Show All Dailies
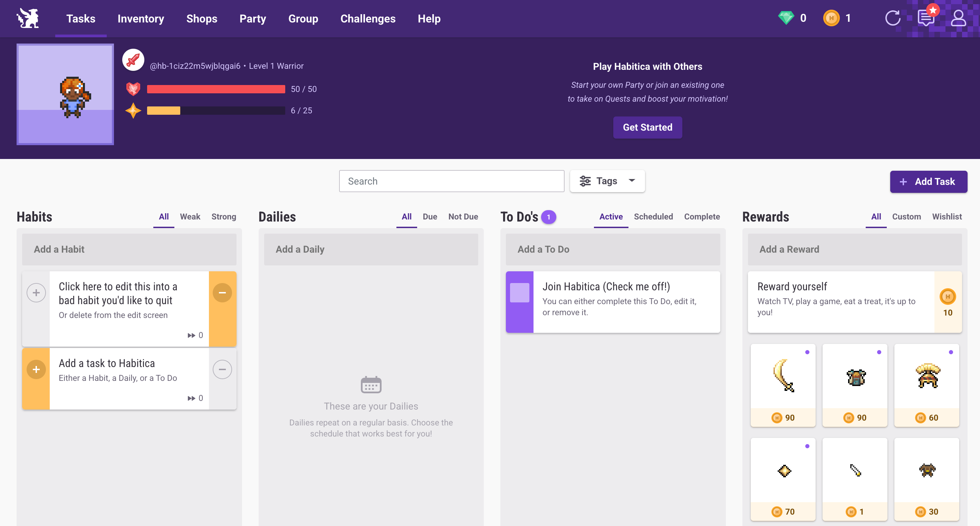This screenshot has width=980, height=526. [406, 216]
